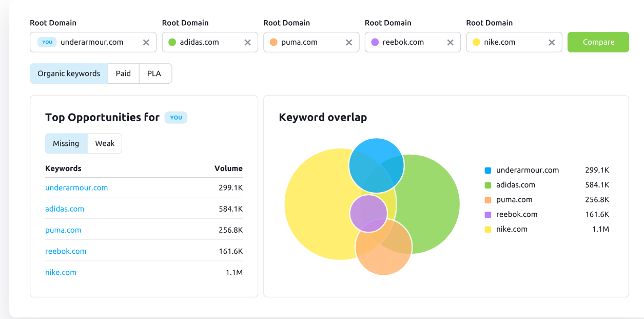Click the YOU badge next to underarmour.com
This screenshot has width=644, height=319.
tap(47, 42)
